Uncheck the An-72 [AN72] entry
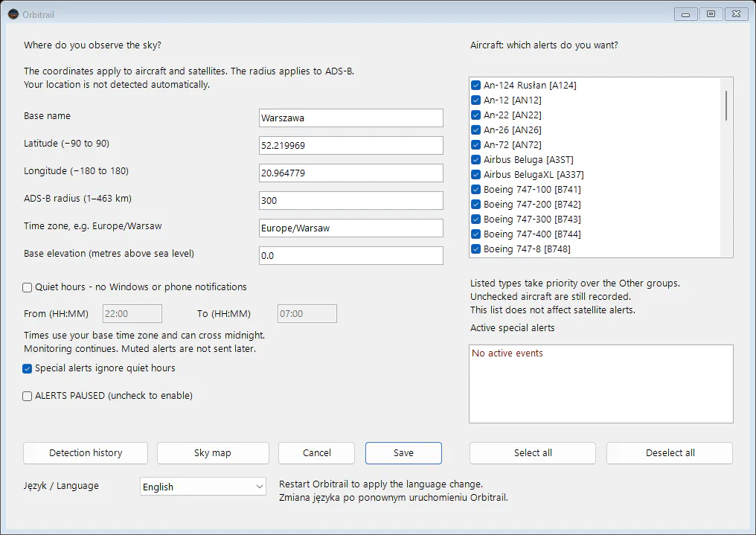Image resolution: width=756 pixels, height=535 pixels. click(476, 144)
